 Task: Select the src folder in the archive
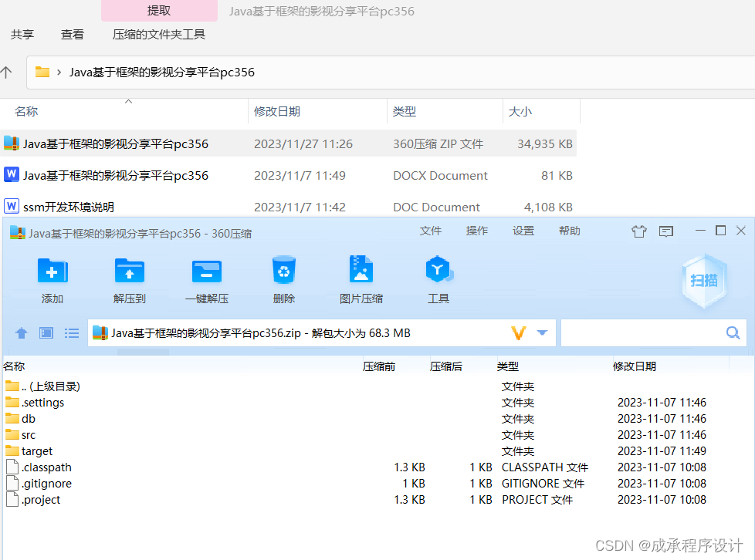pos(26,434)
